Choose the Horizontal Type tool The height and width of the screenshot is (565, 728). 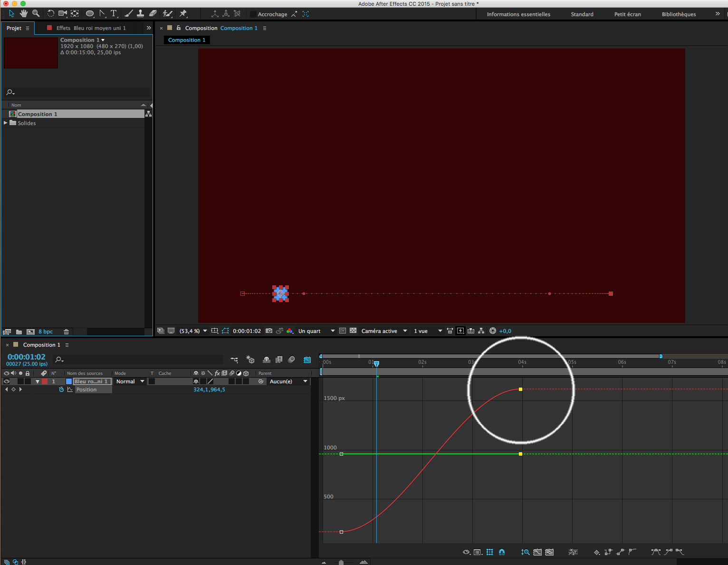tap(114, 14)
